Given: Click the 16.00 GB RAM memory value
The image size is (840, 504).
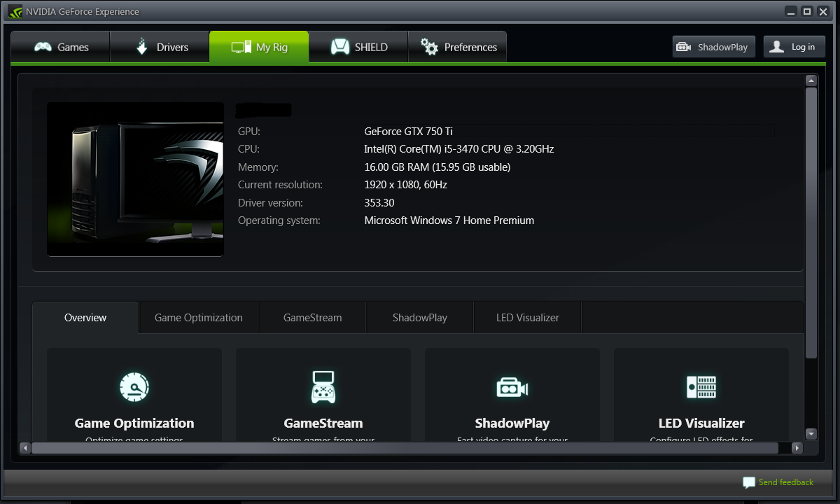Looking at the screenshot, I should [x=437, y=167].
